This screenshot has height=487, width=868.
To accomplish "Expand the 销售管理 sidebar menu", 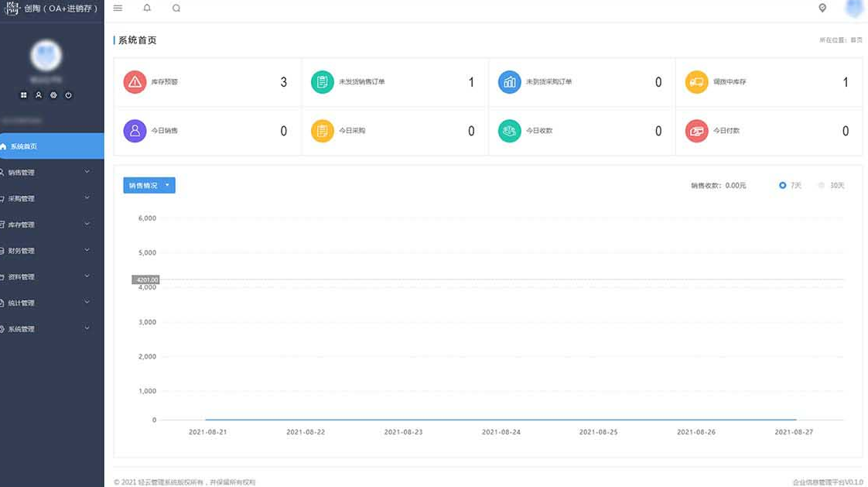I will coord(46,173).
